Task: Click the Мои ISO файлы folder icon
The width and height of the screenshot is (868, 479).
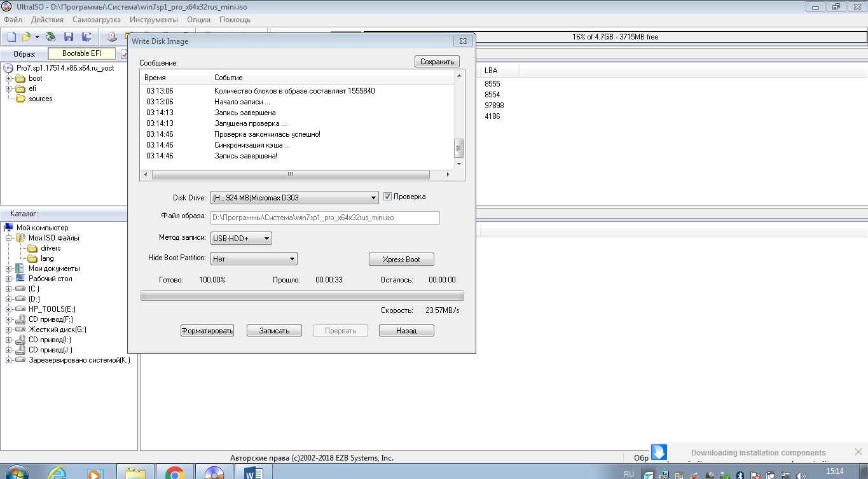Action: coord(20,238)
